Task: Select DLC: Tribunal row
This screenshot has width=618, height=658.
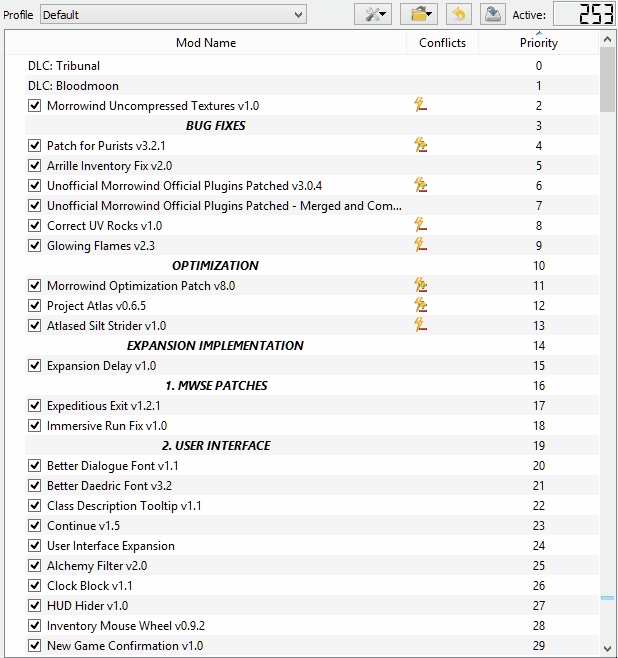Action: tap(312, 65)
